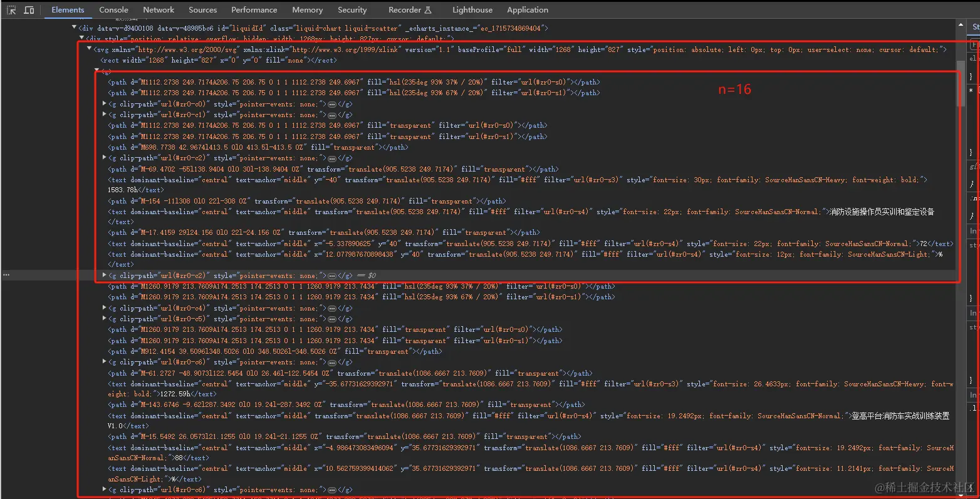Select path M1112.2738 with hsl 37% fill
The image size is (980, 499).
pos(354,82)
